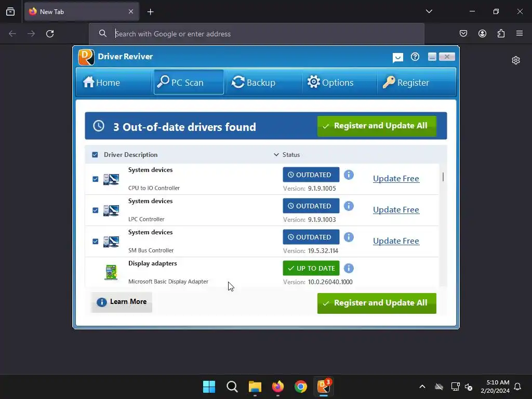Open File Explorer from taskbar
Screen dimensions: 532x399
[255, 387]
